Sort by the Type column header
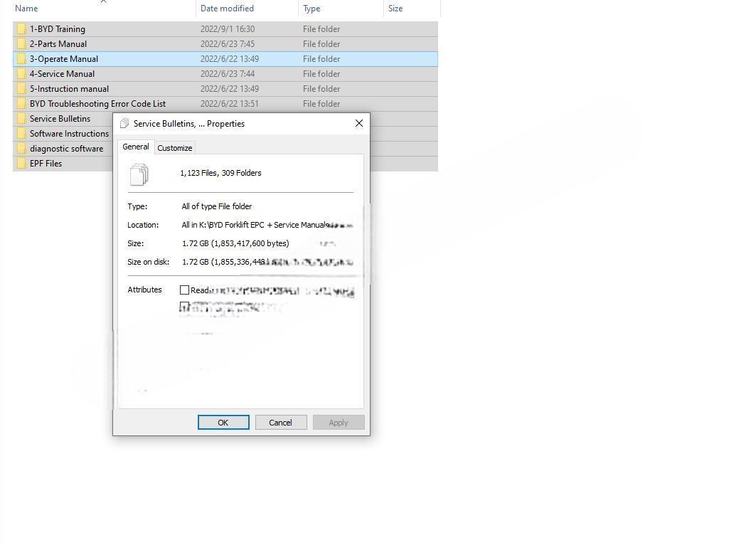This screenshot has height=545, width=756. [x=312, y=9]
